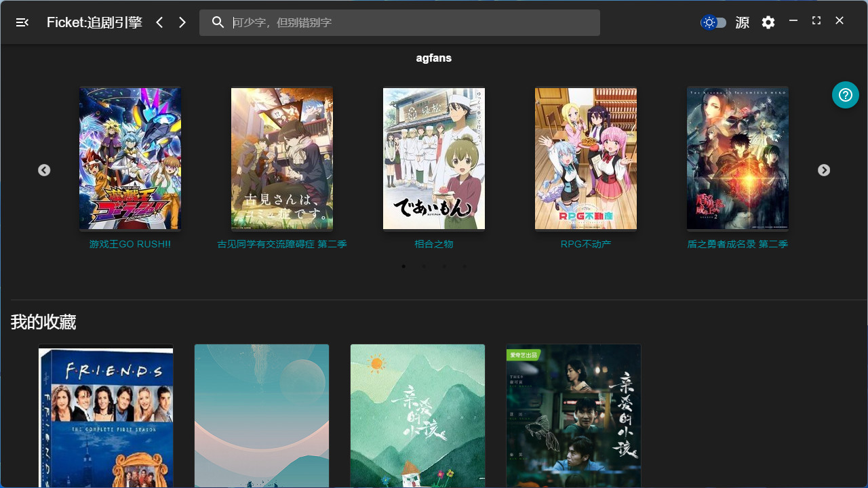
Task: Open the 游戏王GO RUSH!! title link
Action: (130, 244)
